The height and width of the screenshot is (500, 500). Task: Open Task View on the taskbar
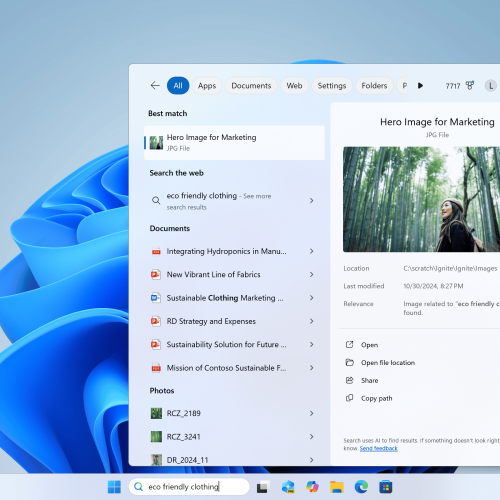tap(263, 487)
